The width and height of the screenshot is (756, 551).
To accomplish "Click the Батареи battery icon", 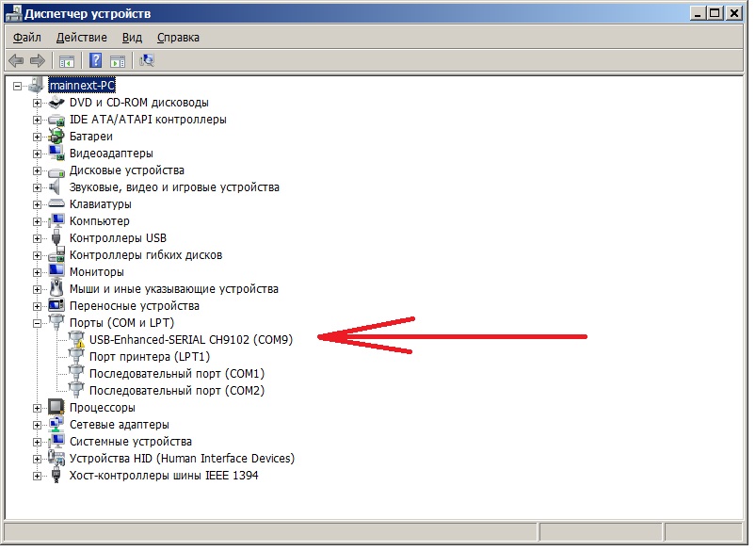I will point(56,137).
